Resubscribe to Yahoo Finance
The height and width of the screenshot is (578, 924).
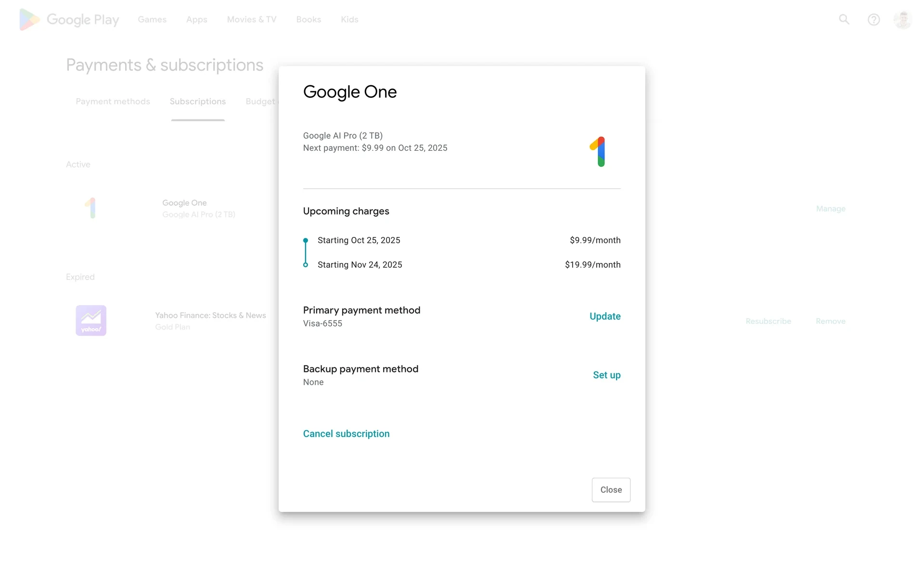(768, 321)
